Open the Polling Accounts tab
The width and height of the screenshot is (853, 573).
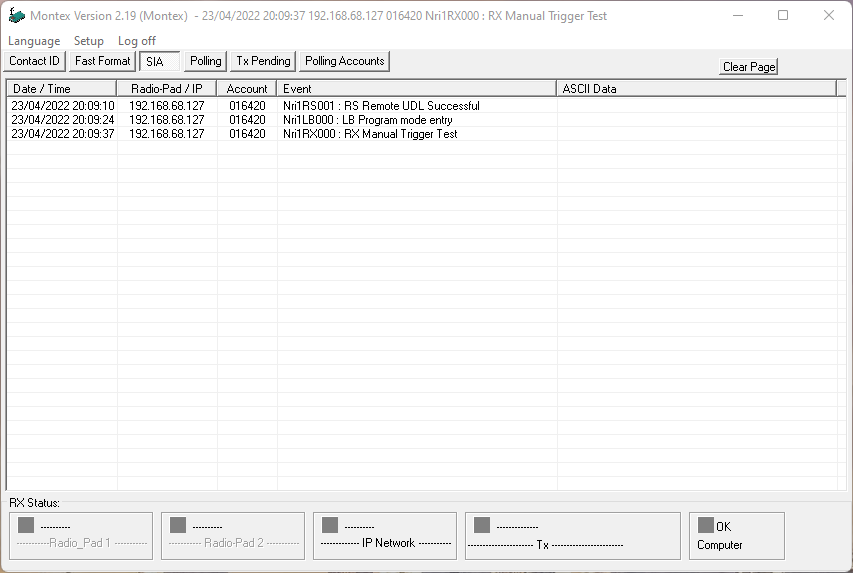pyautogui.click(x=345, y=61)
